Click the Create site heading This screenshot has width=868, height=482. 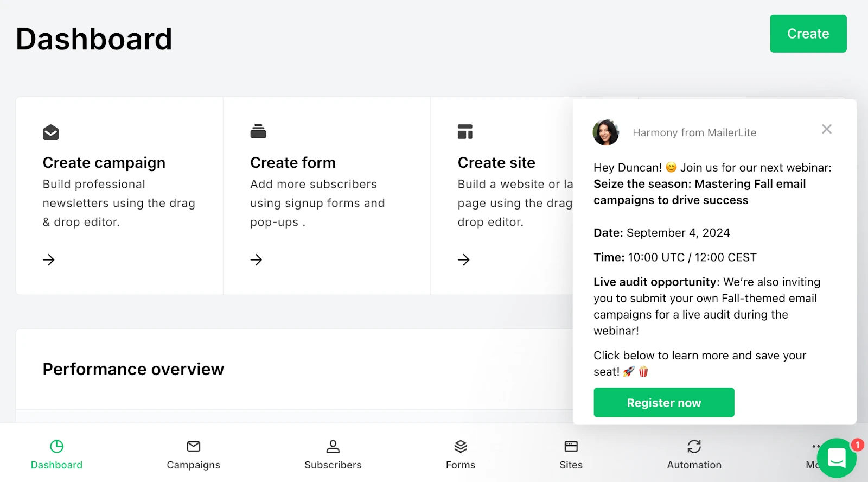[496, 163]
